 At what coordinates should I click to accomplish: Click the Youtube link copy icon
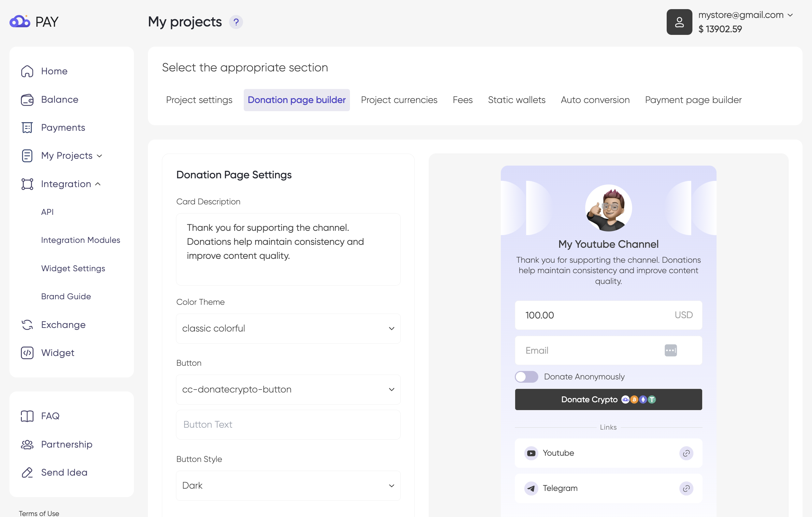point(686,453)
